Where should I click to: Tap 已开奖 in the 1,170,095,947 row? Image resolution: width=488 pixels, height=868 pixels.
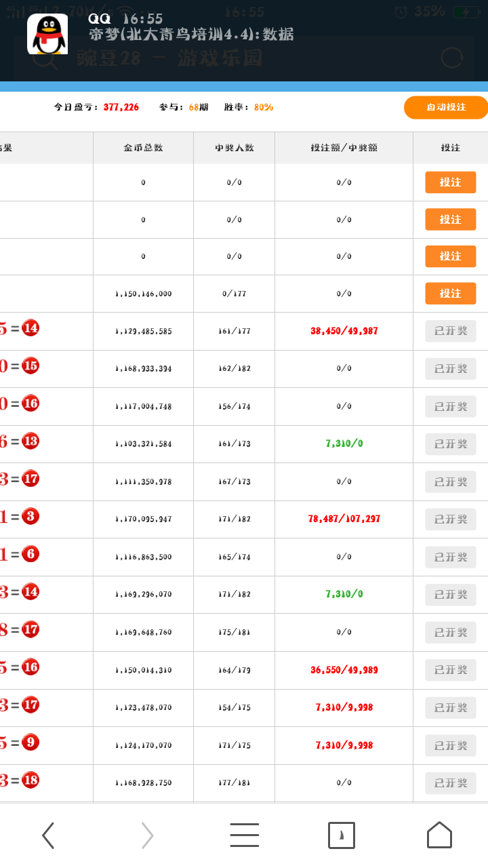(x=451, y=519)
